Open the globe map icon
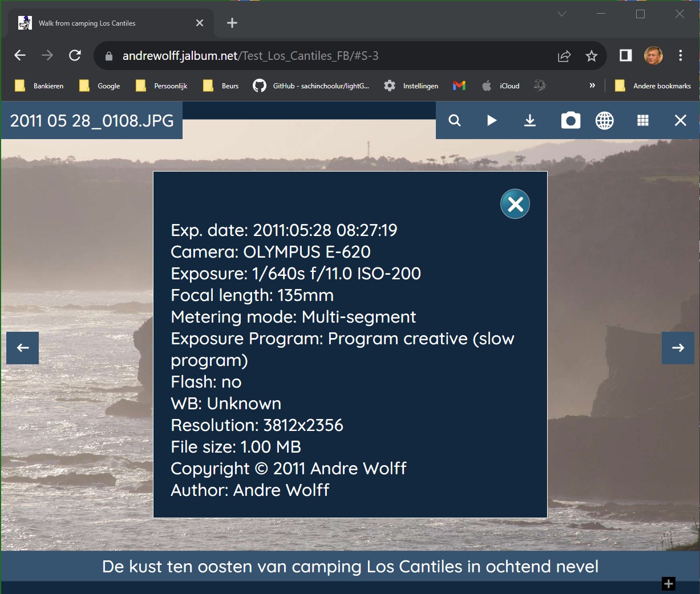The image size is (700, 594). pyautogui.click(x=605, y=120)
